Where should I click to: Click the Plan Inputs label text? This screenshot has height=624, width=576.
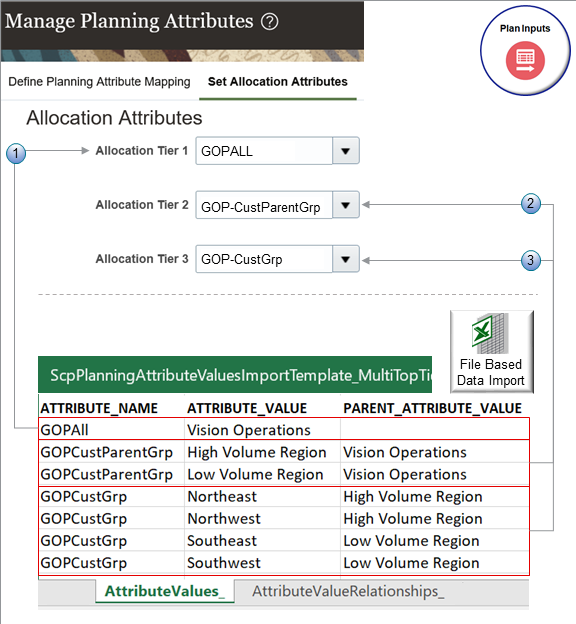pyautogui.click(x=525, y=29)
